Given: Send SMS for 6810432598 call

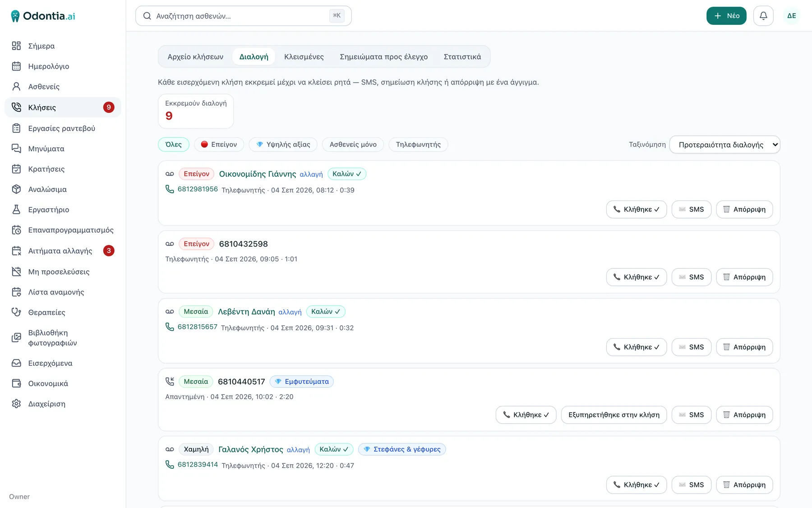Looking at the screenshot, I should pyautogui.click(x=692, y=277).
